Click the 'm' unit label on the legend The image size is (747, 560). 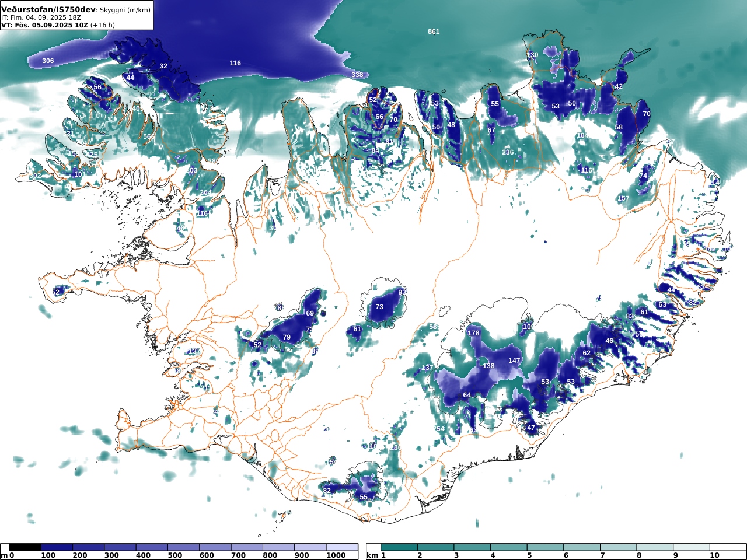4,555
